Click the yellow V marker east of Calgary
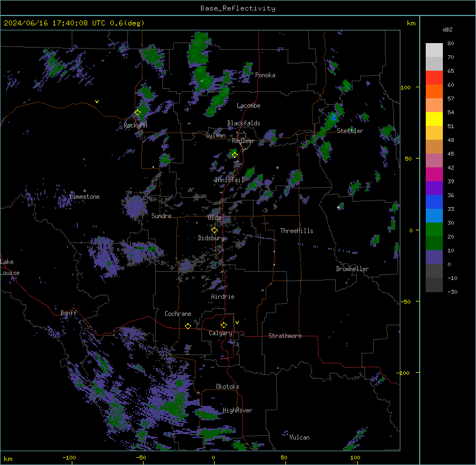Viewport: 476px width, 465px height. (x=237, y=323)
